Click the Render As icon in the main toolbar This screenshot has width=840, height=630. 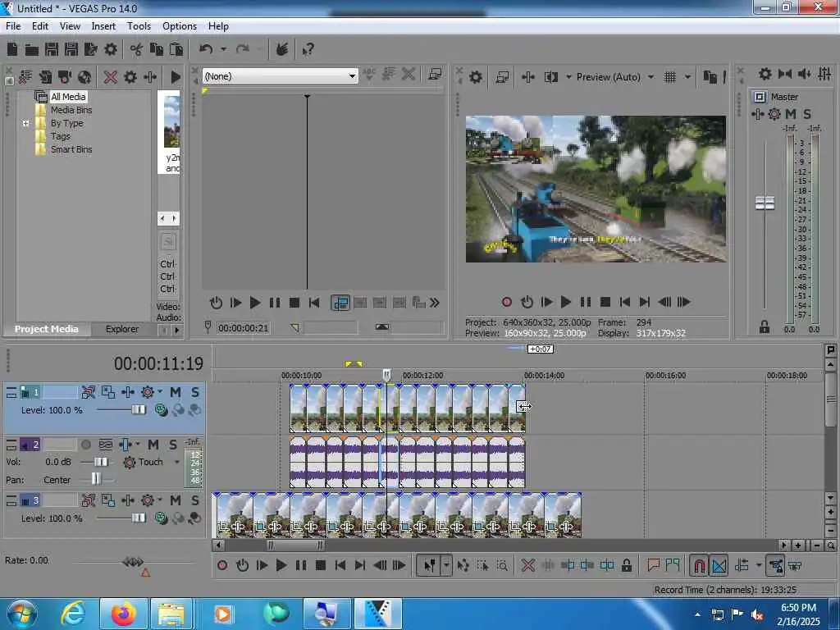[90, 50]
